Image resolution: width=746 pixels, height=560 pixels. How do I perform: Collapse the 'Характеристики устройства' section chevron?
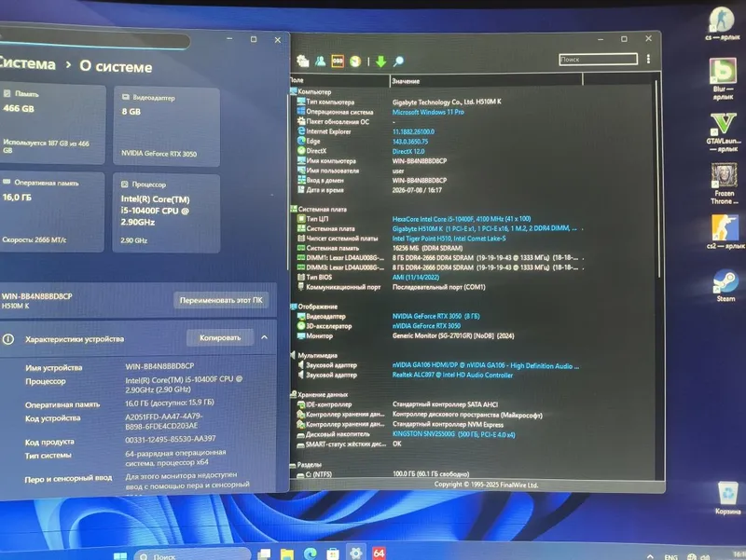click(x=265, y=337)
